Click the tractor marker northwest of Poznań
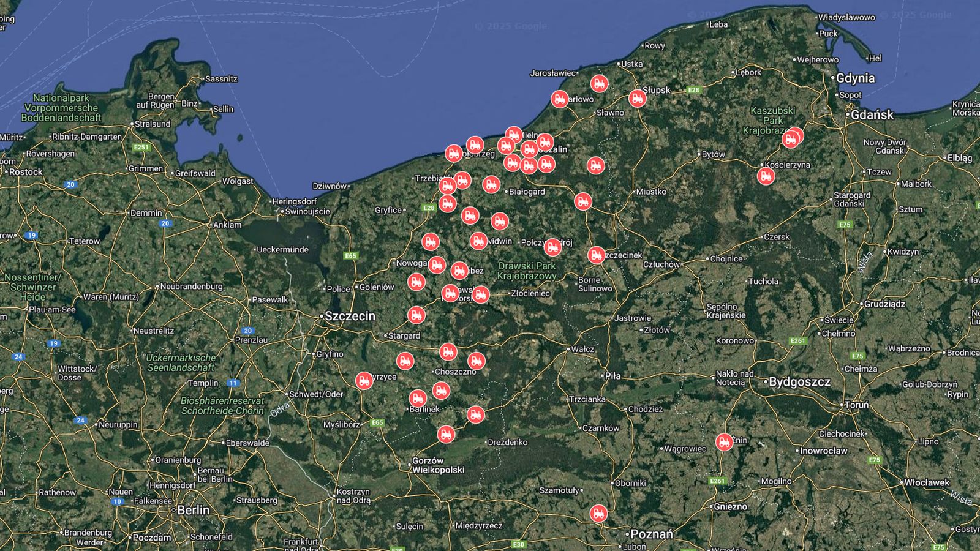 click(x=598, y=513)
